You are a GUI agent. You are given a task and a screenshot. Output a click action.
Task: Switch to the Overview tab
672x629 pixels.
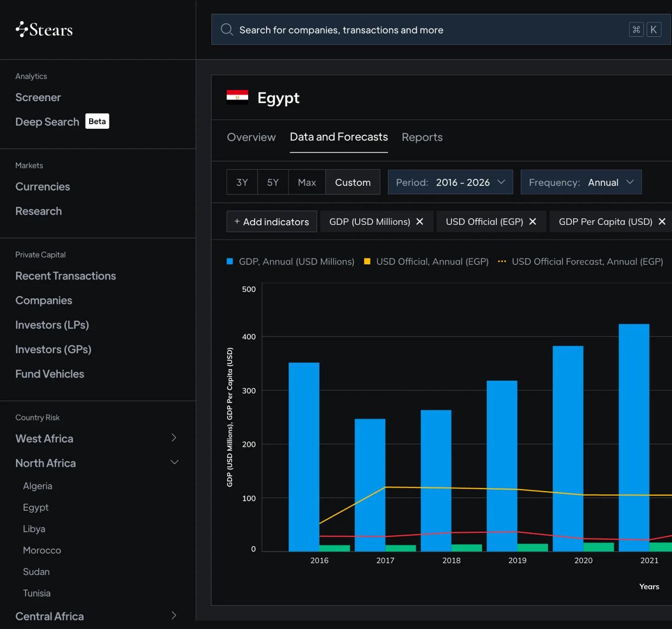tap(251, 137)
